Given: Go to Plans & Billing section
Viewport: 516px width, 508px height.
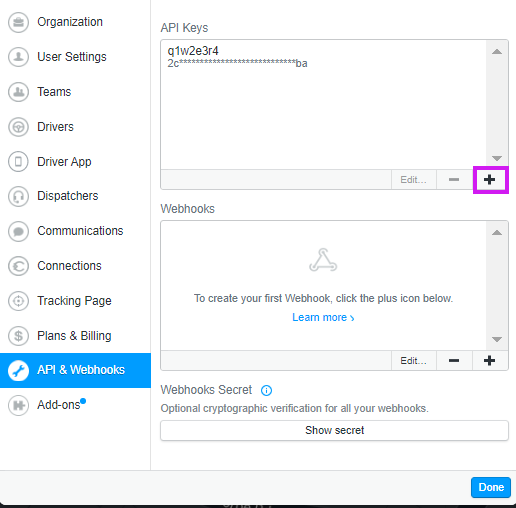Looking at the screenshot, I should 75,336.
